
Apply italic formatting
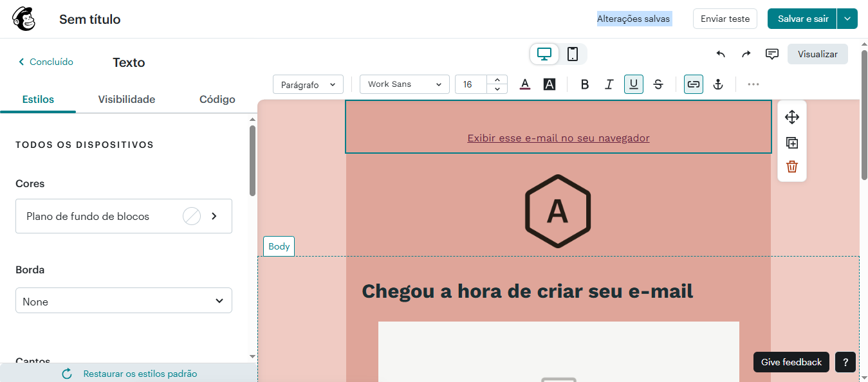pyautogui.click(x=609, y=84)
